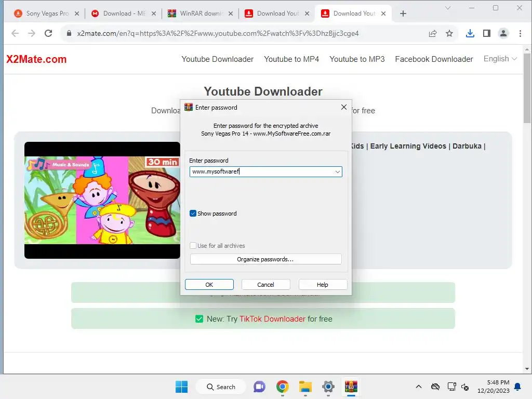Follow the TikTok Downloader link
532x399 pixels.
272,319
